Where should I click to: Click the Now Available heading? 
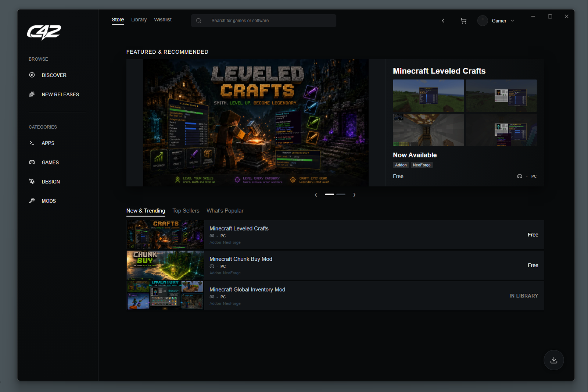coord(415,155)
